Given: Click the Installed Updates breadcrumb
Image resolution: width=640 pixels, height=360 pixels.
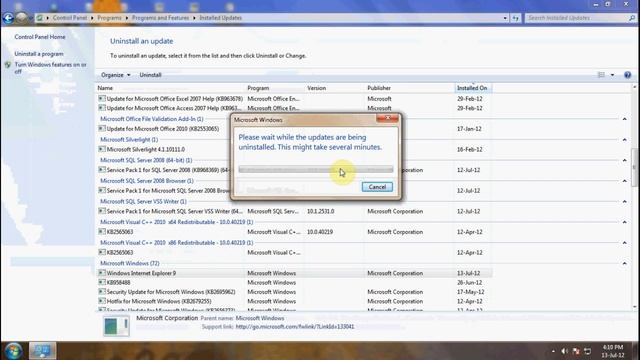Looking at the screenshot, I should click(x=220, y=18).
